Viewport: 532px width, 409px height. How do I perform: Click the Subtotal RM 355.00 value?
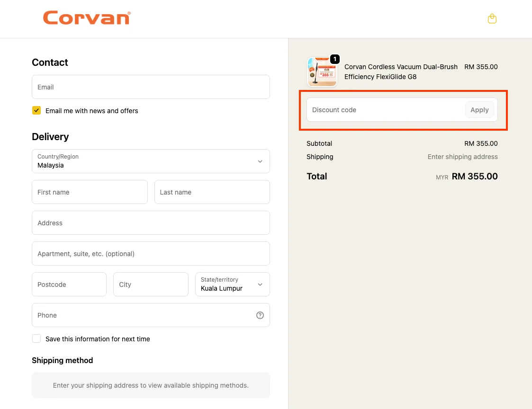(481, 143)
